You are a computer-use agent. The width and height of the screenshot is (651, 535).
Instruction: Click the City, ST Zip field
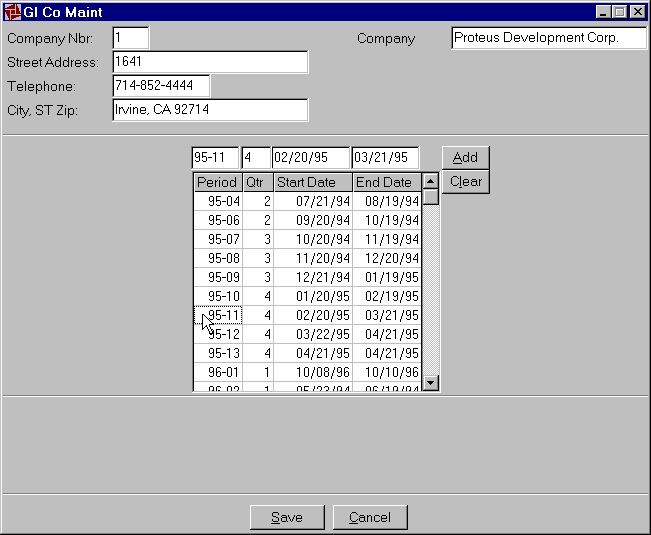tap(210, 110)
